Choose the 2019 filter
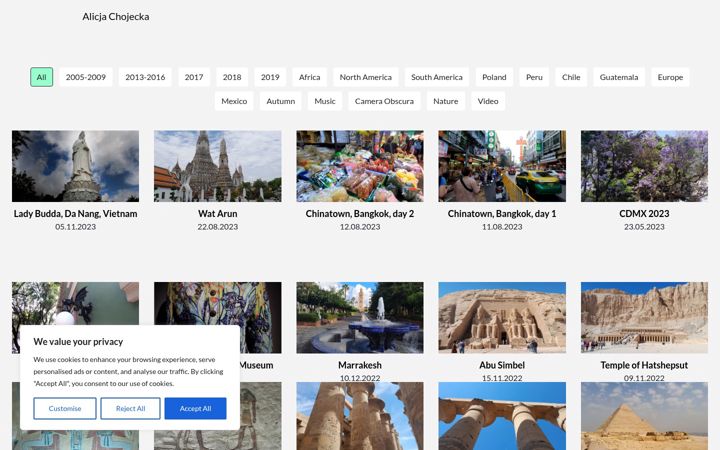 tap(270, 77)
